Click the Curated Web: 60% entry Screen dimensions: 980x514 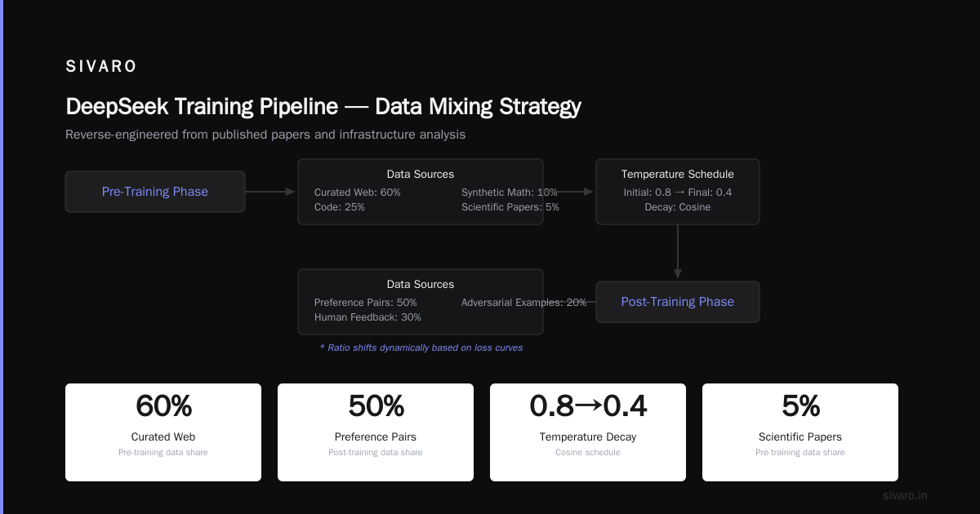(358, 193)
